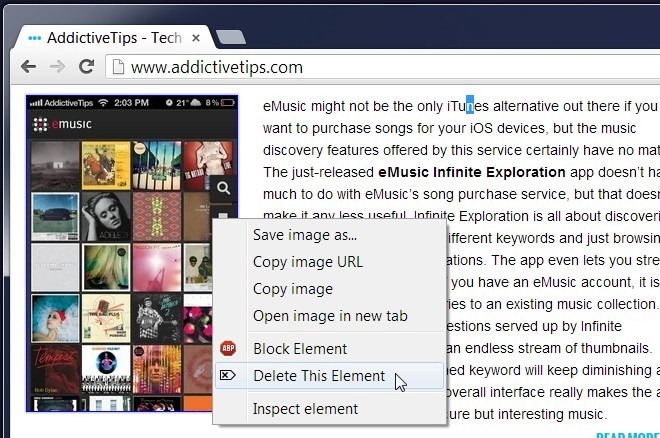This screenshot has width=660, height=438.
Task: Click the www.addictivetips.com address field
Action: pos(383,67)
